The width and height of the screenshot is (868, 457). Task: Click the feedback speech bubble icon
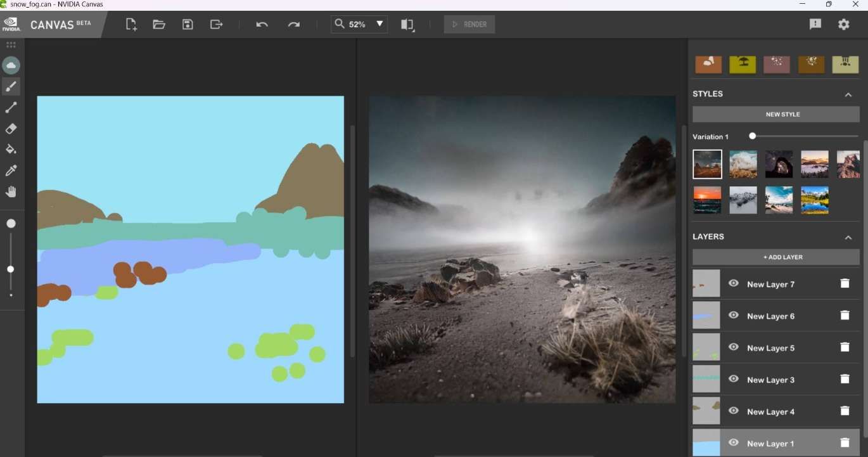pyautogui.click(x=815, y=24)
